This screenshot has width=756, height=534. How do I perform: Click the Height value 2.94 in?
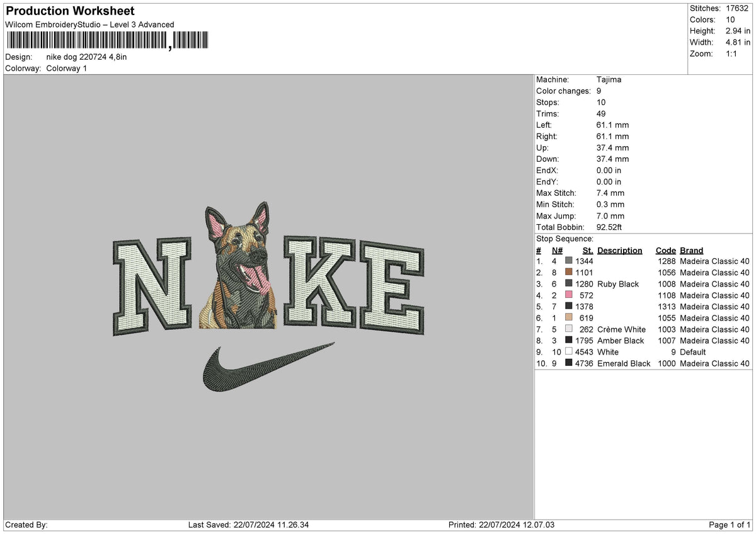738,31
